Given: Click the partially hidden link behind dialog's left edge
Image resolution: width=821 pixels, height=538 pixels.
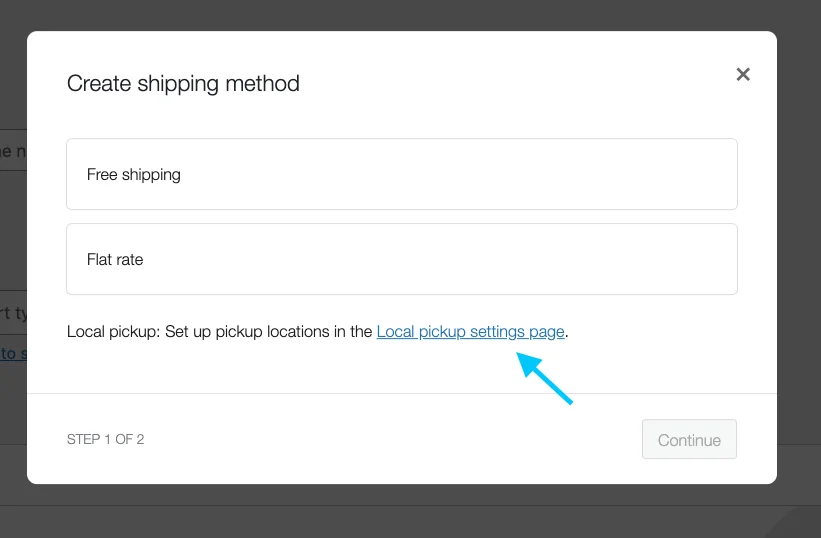Looking at the screenshot, I should click(x=13, y=354).
